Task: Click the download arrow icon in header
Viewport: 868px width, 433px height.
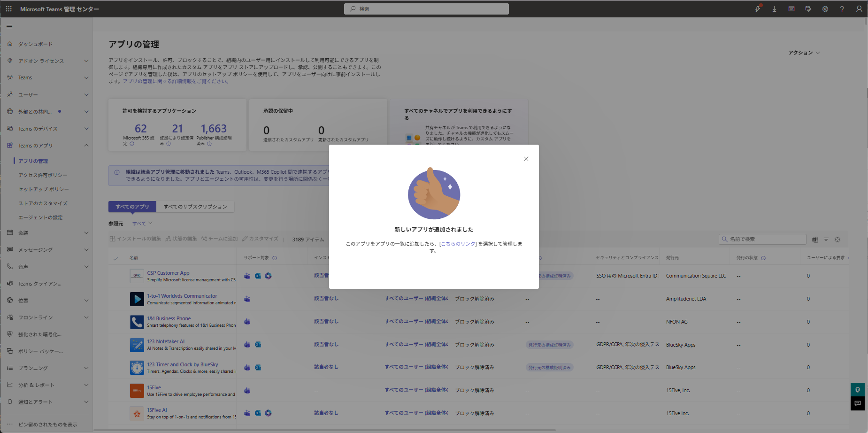Action: (x=775, y=9)
